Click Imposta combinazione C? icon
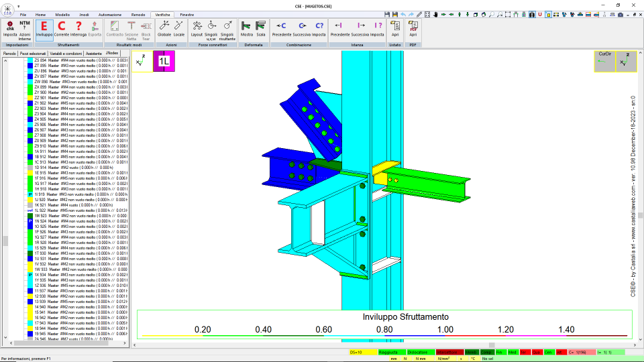The height and width of the screenshot is (362, 644). click(x=319, y=29)
